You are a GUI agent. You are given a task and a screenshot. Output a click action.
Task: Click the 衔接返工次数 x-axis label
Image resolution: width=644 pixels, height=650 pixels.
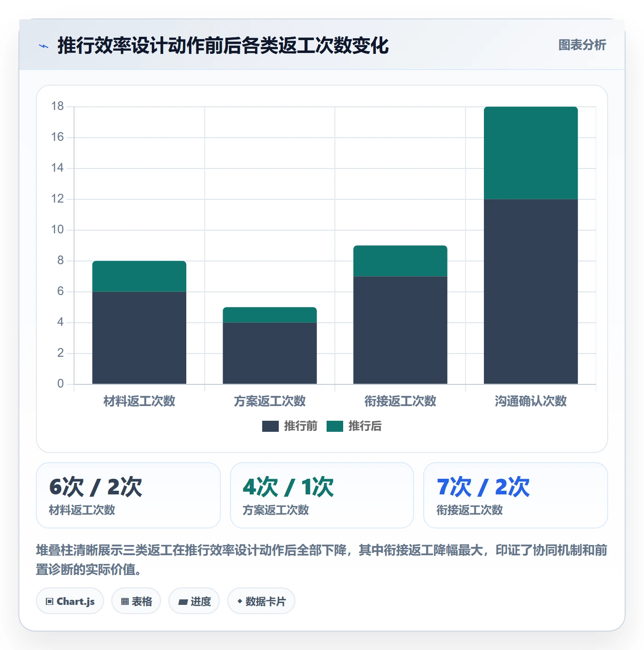400,401
